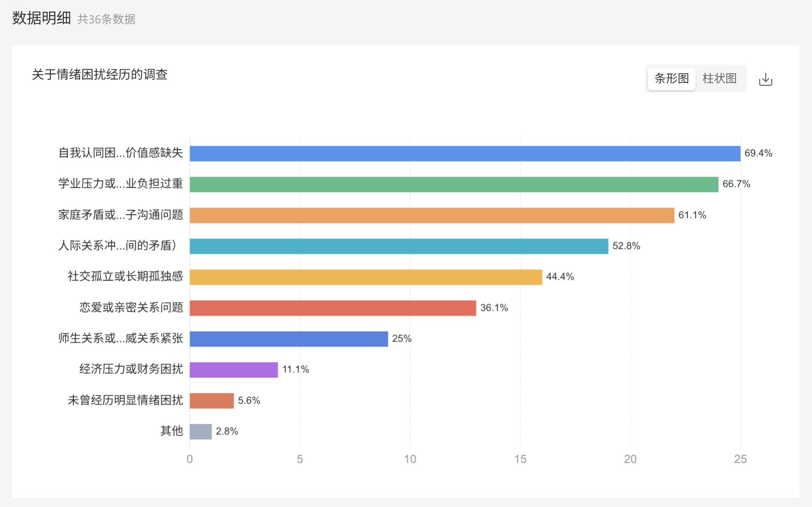Switch to the 柱状图 view
The image size is (812, 507).
(719, 78)
